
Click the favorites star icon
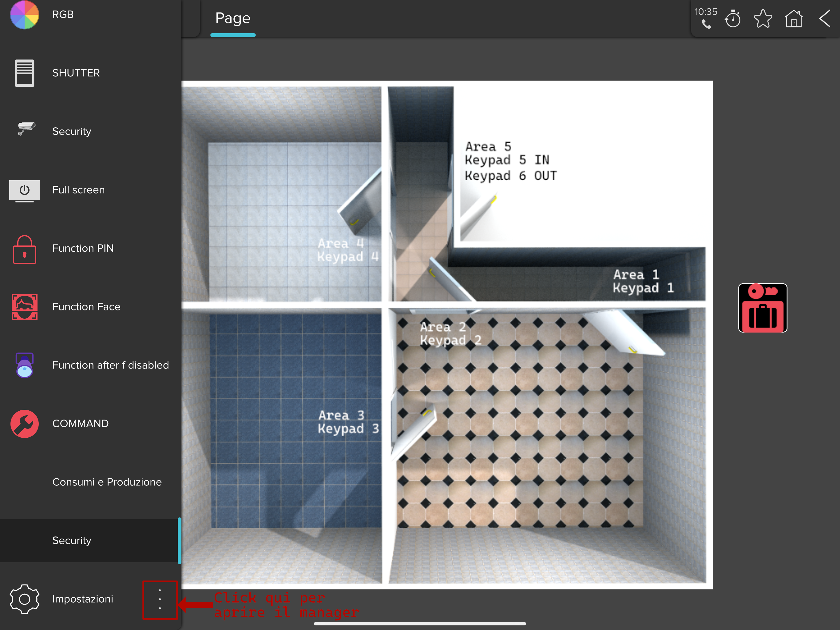point(763,19)
